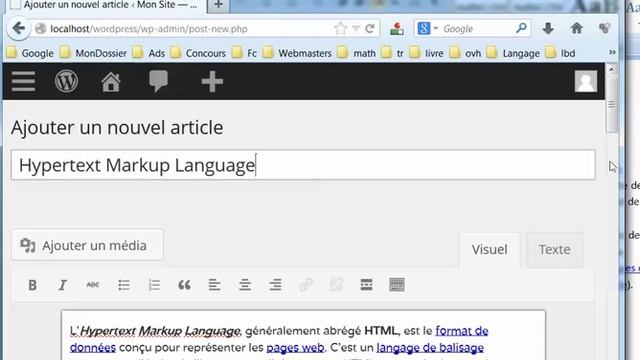
Task: Click the Ajouter un média button
Action: tap(87, 245)
